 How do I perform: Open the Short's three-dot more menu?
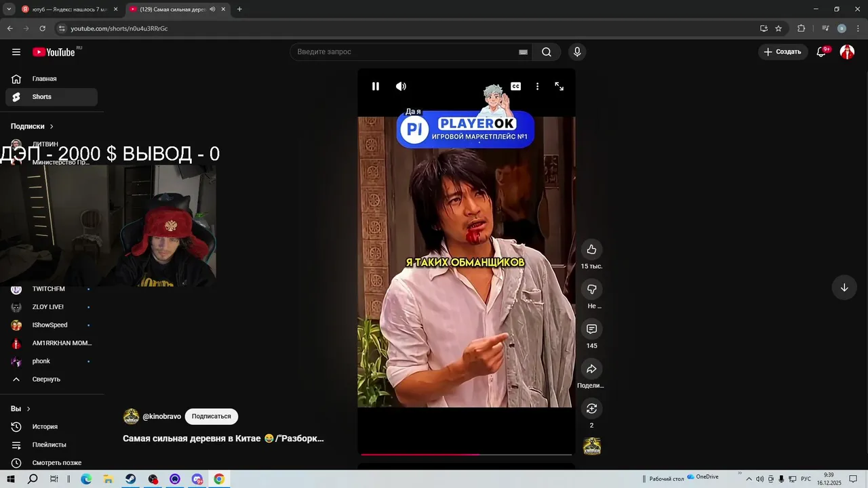click(537, 86)
